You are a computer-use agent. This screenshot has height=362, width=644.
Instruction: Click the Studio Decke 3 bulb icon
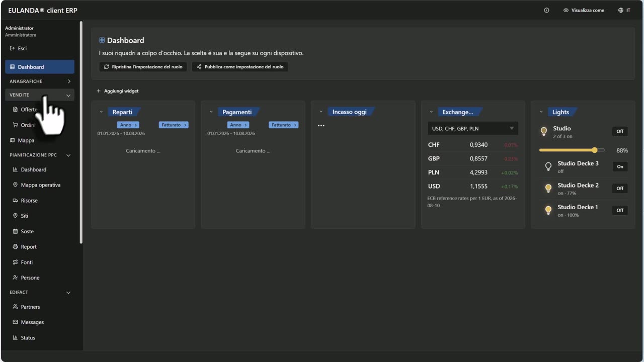click(548, 166)
